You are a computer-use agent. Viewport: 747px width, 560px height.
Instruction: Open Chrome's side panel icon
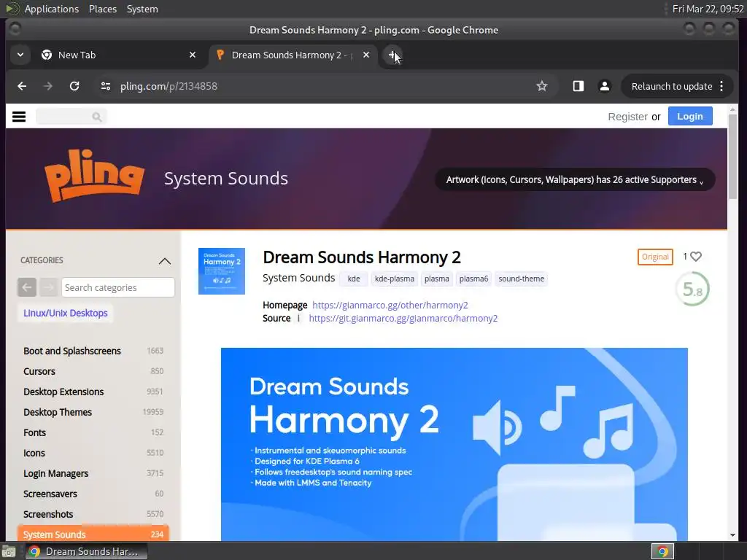(x=578, y=86)
